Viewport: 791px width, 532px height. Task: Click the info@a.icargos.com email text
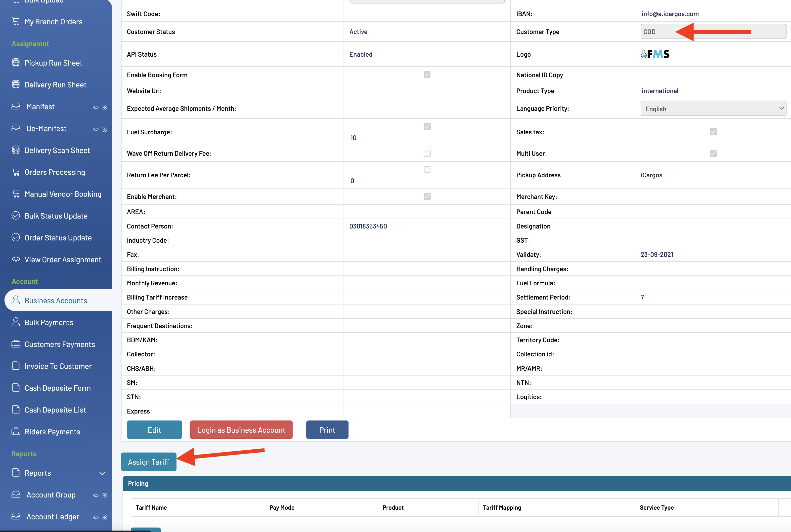pyautogui.click(x=670, y=14)
